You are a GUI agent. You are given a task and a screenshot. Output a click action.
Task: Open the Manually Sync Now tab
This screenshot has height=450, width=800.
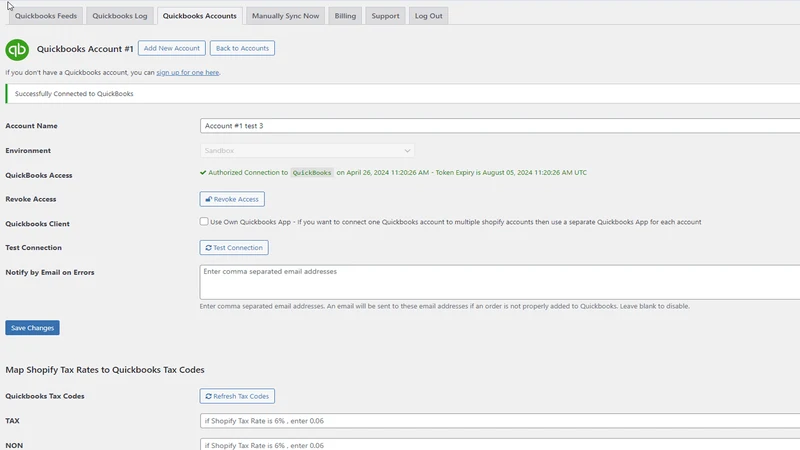pos(285,16)
